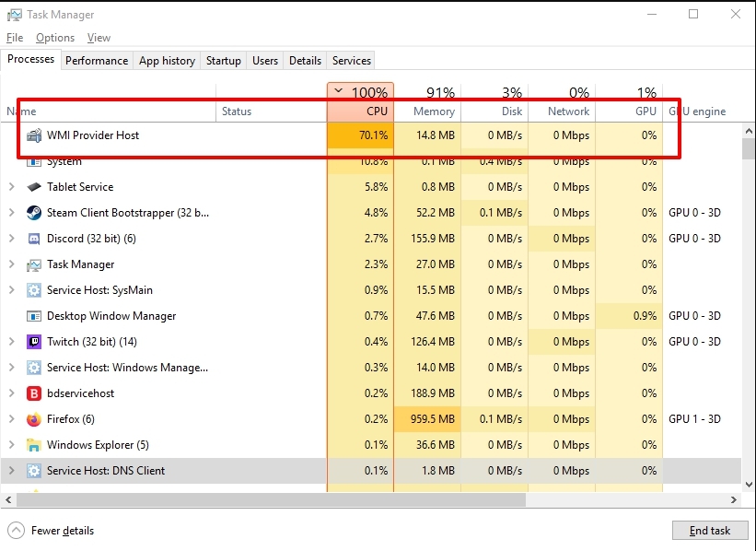Click the Service Host: Windows Management gear icon

[x=34, y=368]
